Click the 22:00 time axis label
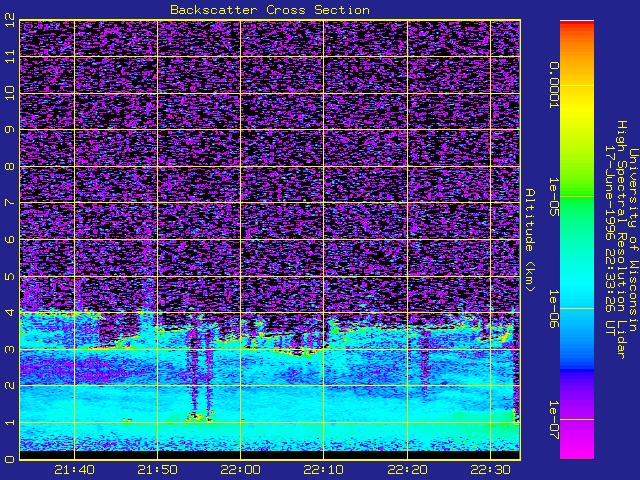This screenshot has width=640, height=480. tap(240, 470)
